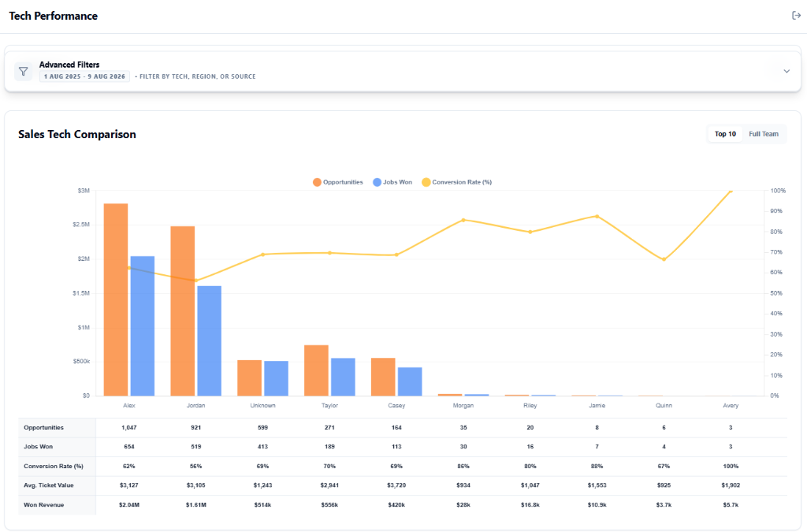
Task: Click the conversion line point above Quinn
Action: pos(664,259)
